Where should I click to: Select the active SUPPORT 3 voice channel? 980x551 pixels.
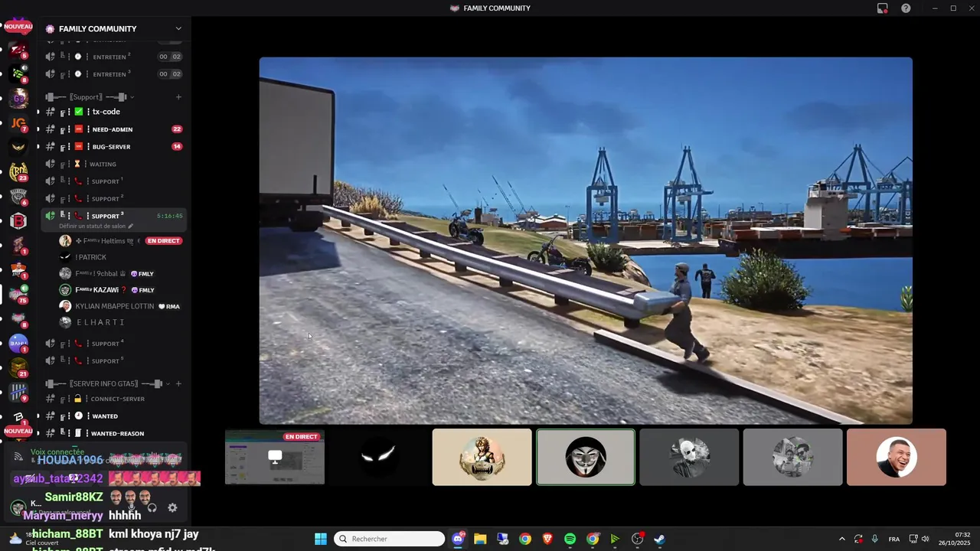pyautogui.click(x=115, y=220)
